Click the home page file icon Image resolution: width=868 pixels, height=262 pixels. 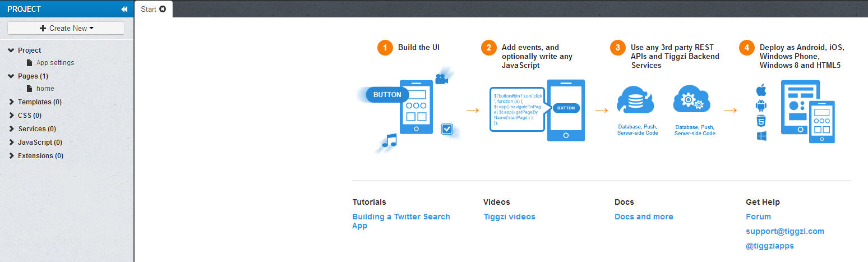30,89
